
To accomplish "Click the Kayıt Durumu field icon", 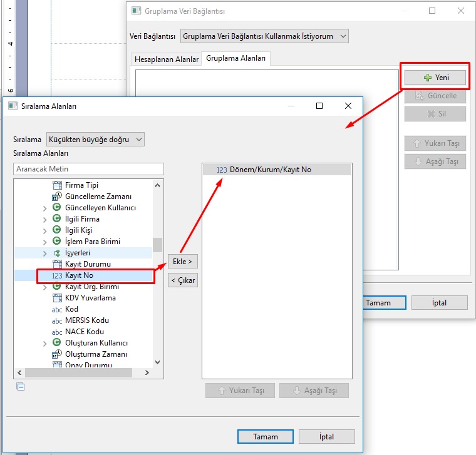I will 56,264.
